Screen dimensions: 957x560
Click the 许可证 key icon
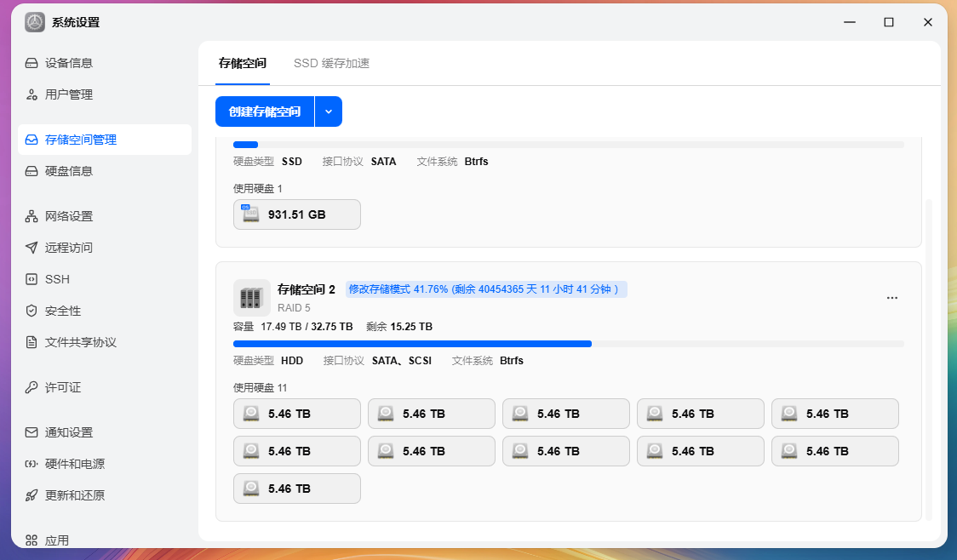click(32, 387)
